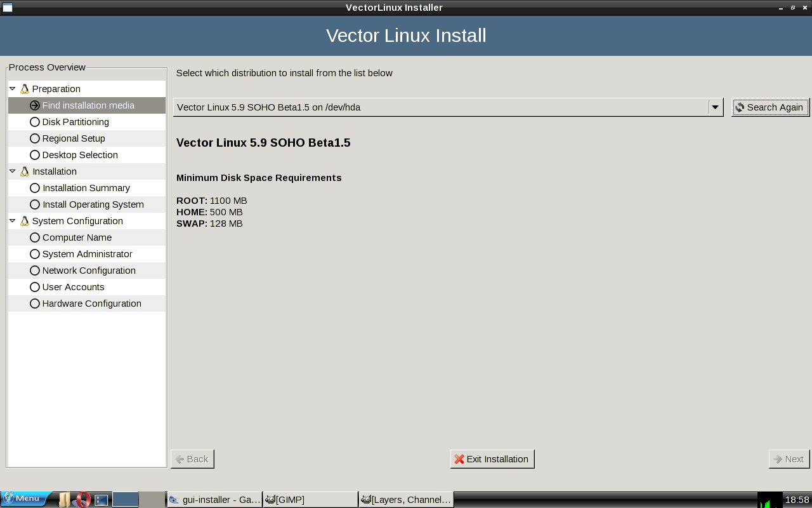
Task: Click the window menu icon in titlebar
Action: [x=8, y=8]
